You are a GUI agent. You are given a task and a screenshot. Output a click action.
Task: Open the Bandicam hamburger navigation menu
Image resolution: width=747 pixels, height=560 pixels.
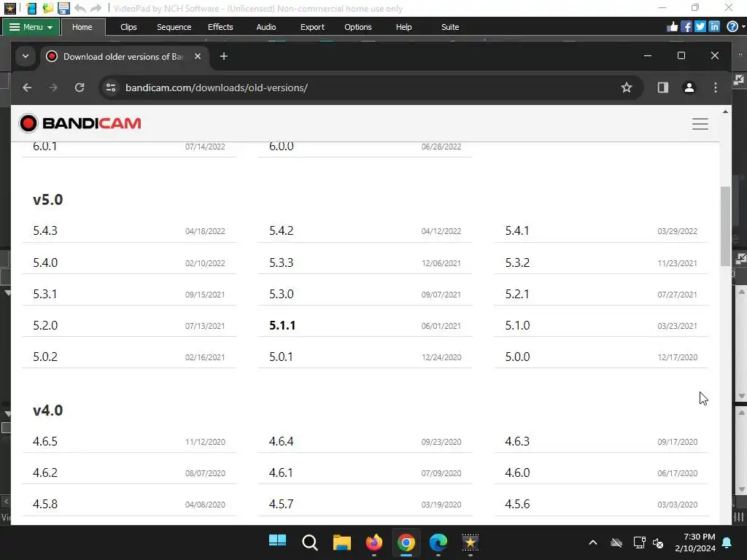pyautogui.click(x=700, y=124)
